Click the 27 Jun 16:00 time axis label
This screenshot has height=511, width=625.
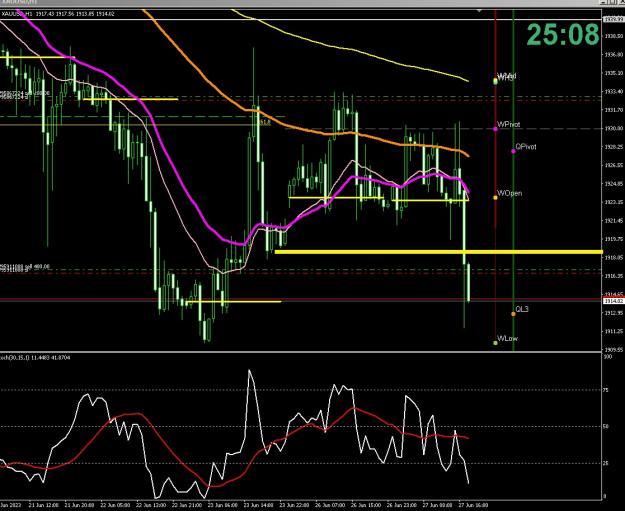(473, 505)
